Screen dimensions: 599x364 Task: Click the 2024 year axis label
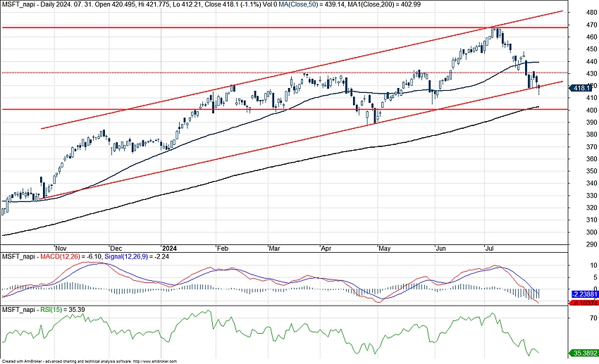pos(168,249)
